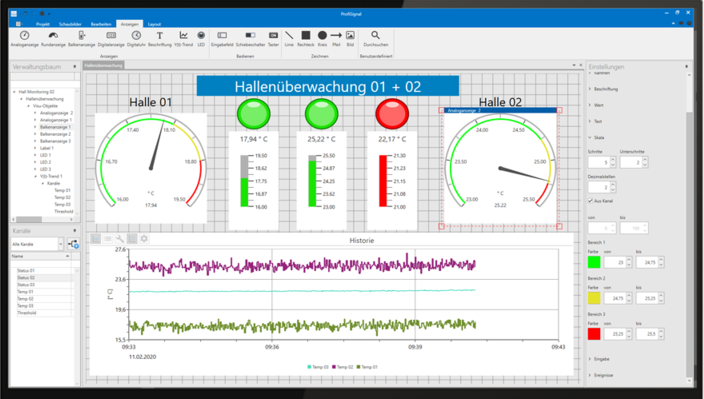704x399 pixels.
Task: Select Balkenanzeige 1 in the tree
Action: [55, 127]
